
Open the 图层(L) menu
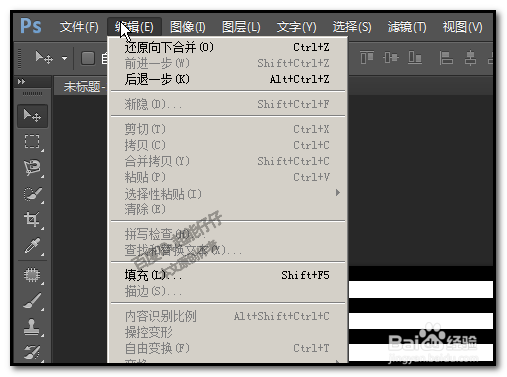click(x=241, y=27)
